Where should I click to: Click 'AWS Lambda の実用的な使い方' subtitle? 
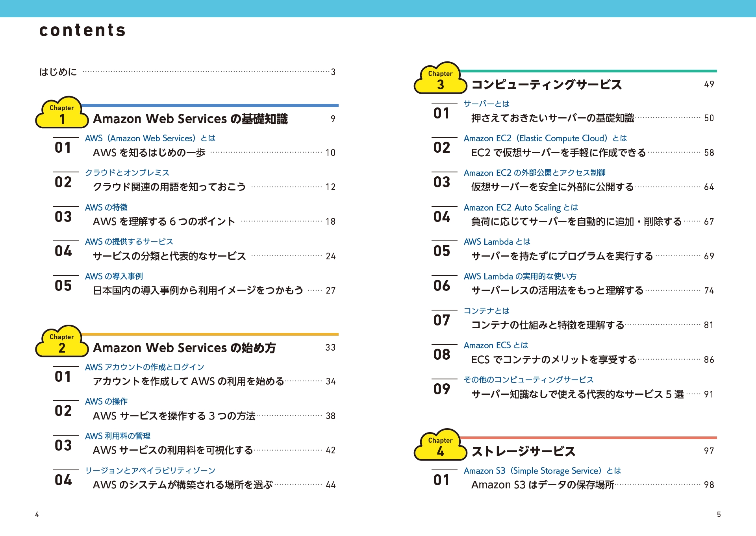(520, 276)
